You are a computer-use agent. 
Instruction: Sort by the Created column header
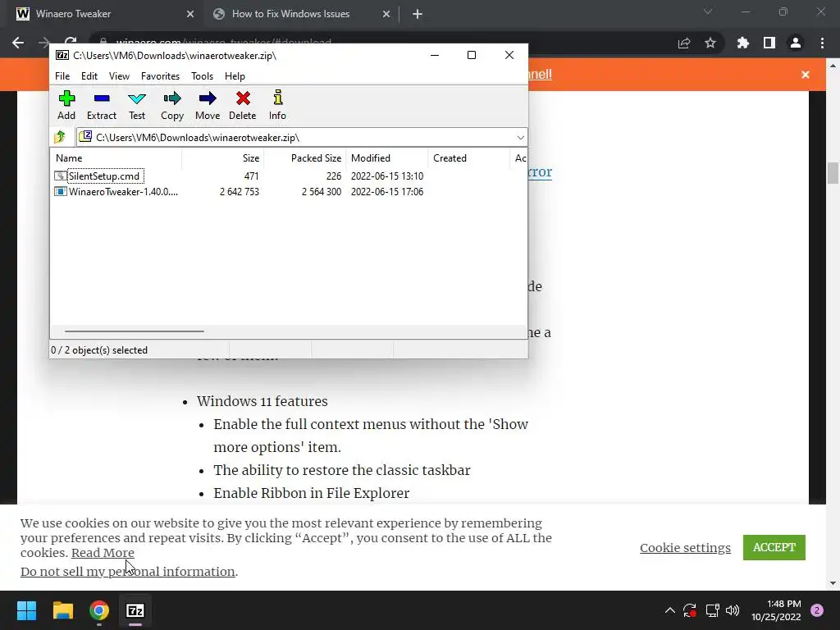(x=468, y=158)
